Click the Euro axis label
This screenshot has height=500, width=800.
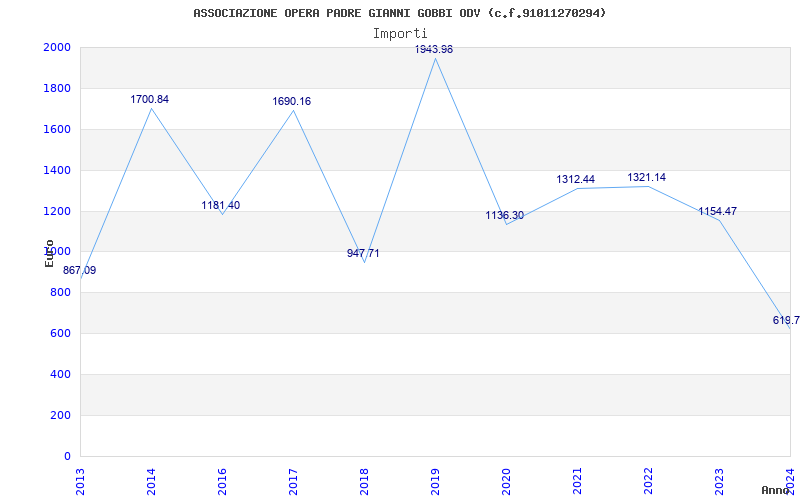point(49,253)
